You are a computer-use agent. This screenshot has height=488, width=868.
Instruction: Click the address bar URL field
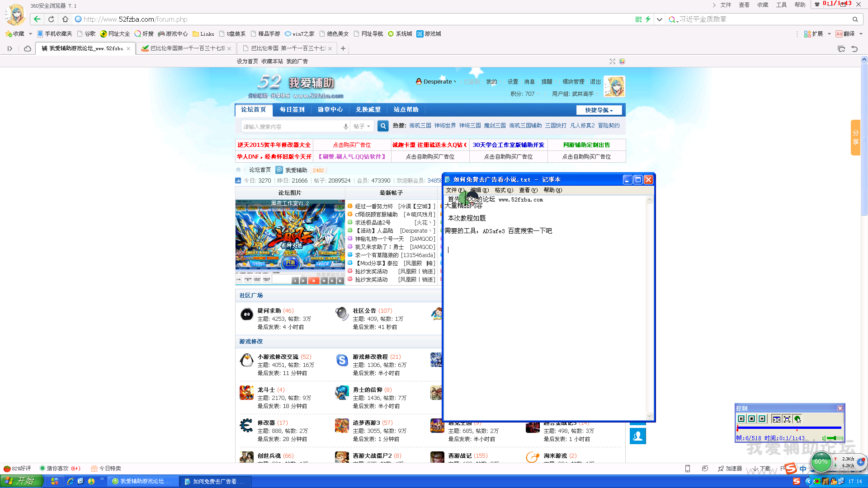[x=353, y=19]
